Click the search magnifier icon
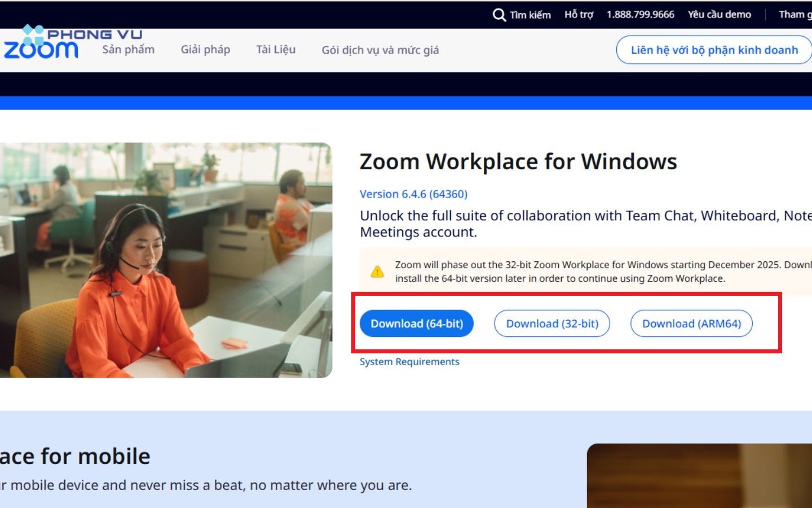Screen dimensions: 812x508 498,14
